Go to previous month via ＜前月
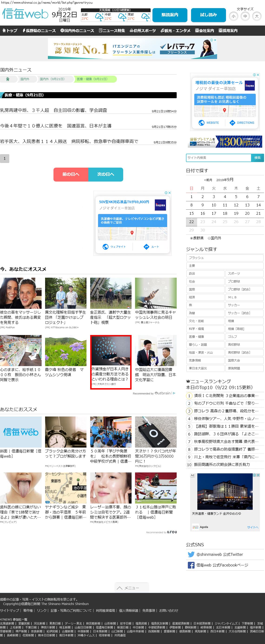The image size is (265, 644). 208,180
